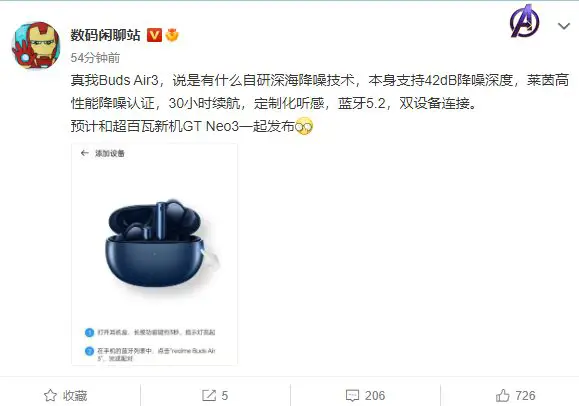Open the blue earbuds image thumbnail
Screen dimensions: 579x406
[154, 255]
